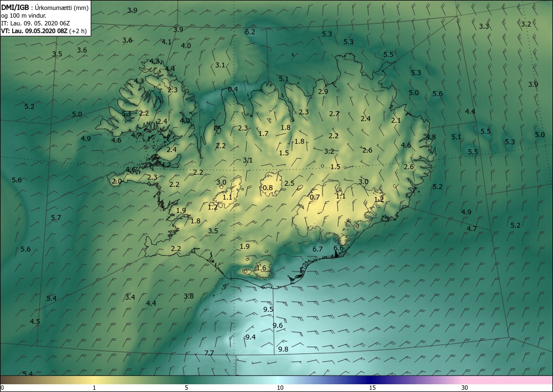553x392 pixels.
Task: Click the 2.5 map value
Action: tap(290, 184)
